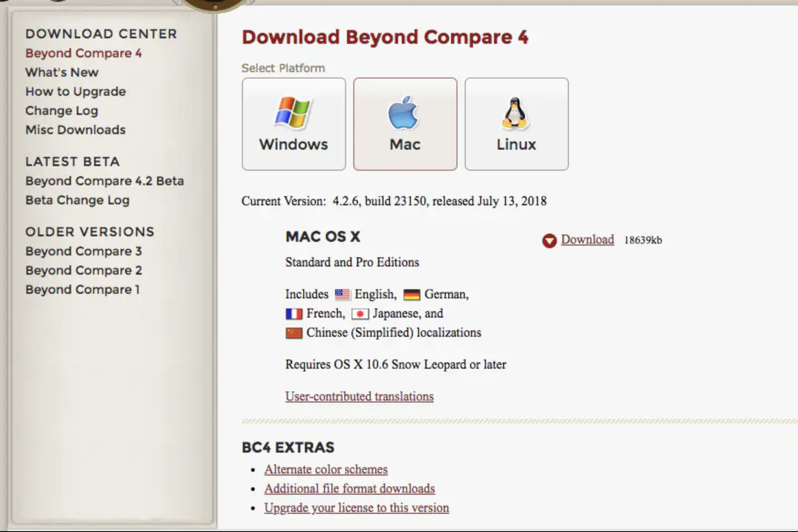The width and height of the screenshot is (798, 532).
Task: Click the German flag icon
Action: point(411,295)
